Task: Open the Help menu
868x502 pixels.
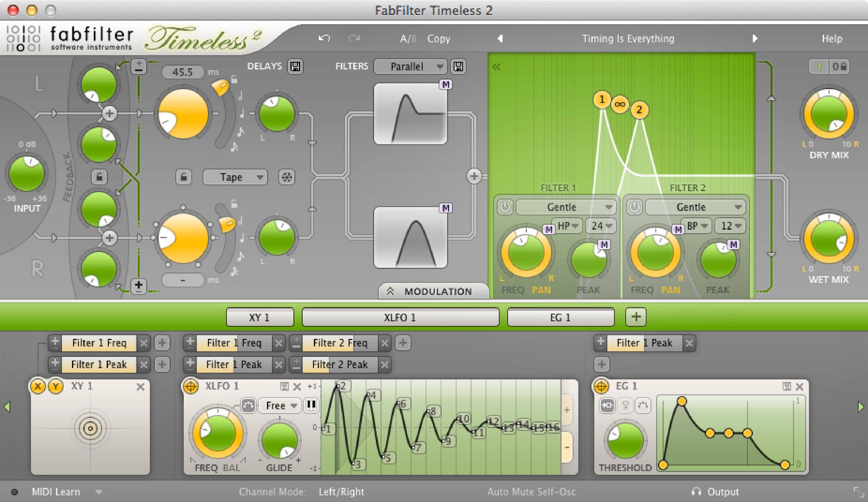Action: [x=832, y=38]
